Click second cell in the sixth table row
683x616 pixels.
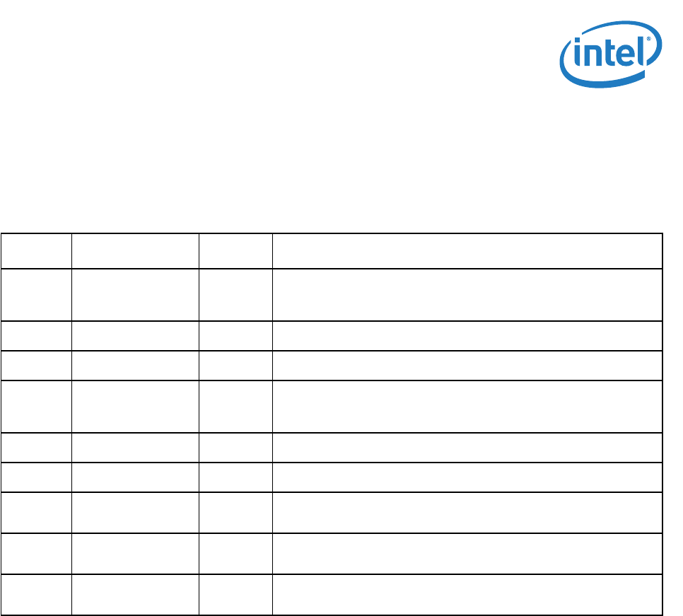tap(135, 448)
